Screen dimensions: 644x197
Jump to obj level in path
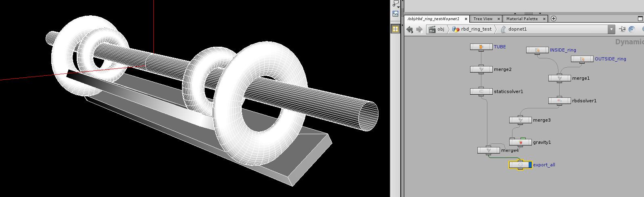pos(437,29)
